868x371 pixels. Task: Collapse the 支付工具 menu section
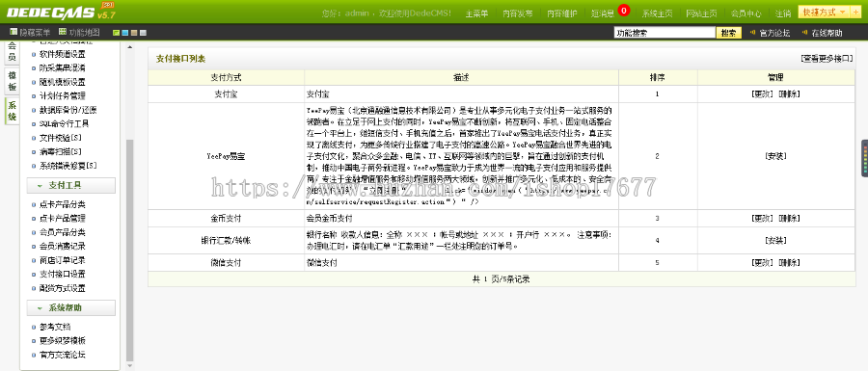70,185
